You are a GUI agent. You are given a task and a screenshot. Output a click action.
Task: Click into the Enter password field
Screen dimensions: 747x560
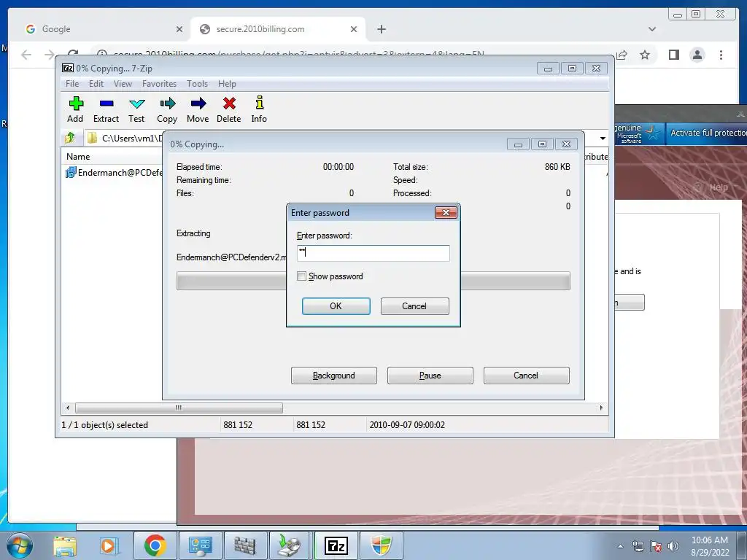[373, 253]
